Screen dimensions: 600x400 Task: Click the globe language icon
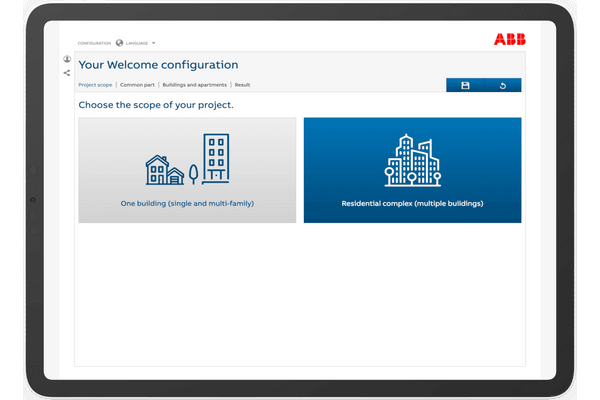119,43
